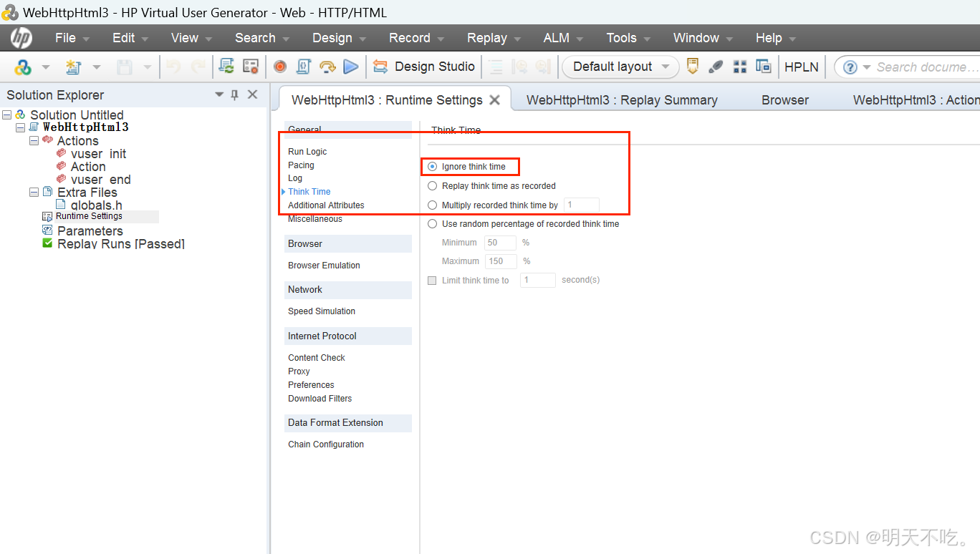Screen dimensions: 980x554
Task: Collapse the WebHttpHtml3 script node
Action: click(x=20, y=127)
